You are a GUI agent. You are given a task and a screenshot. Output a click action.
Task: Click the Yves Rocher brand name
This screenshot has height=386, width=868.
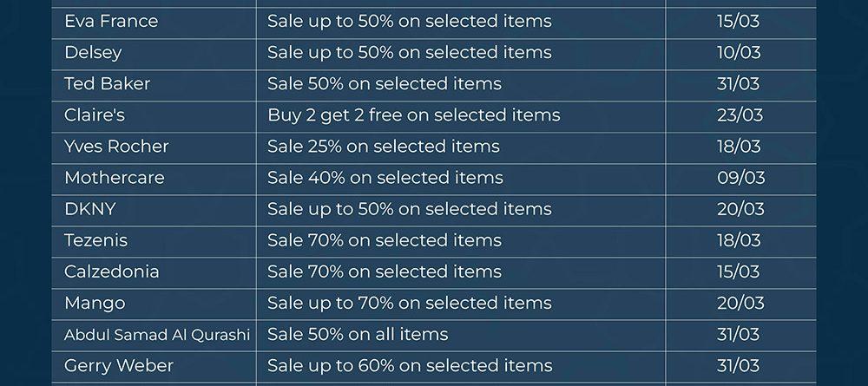tap(116, 146)
